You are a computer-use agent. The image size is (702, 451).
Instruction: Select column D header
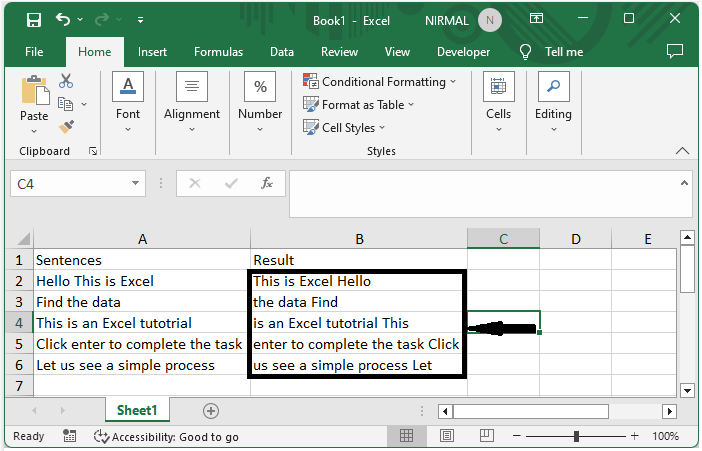point(576,239)
